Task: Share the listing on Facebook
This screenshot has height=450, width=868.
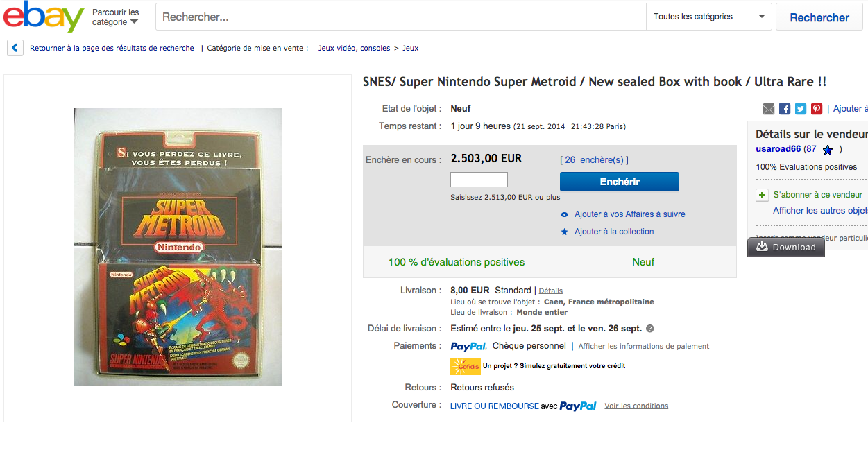Action: [785, 109]
